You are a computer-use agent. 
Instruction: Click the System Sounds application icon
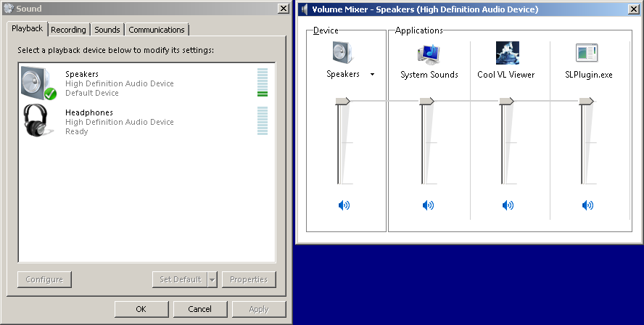[x=429, y=54]
